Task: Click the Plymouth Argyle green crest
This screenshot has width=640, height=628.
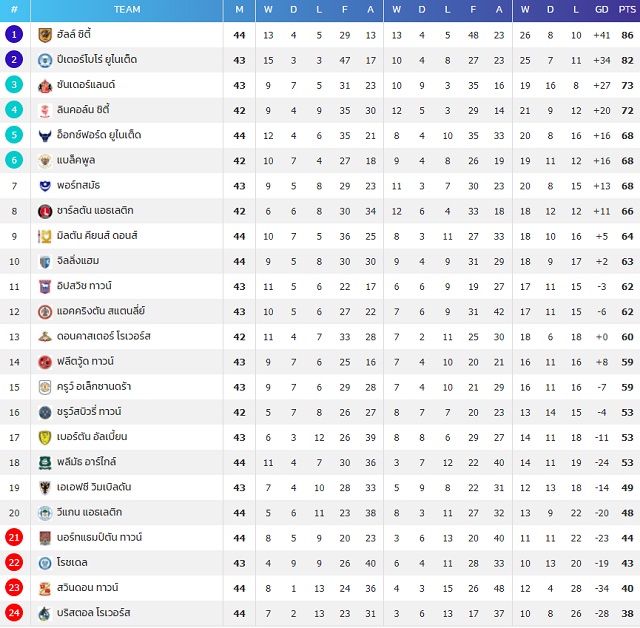Action: tap(45, 463)
